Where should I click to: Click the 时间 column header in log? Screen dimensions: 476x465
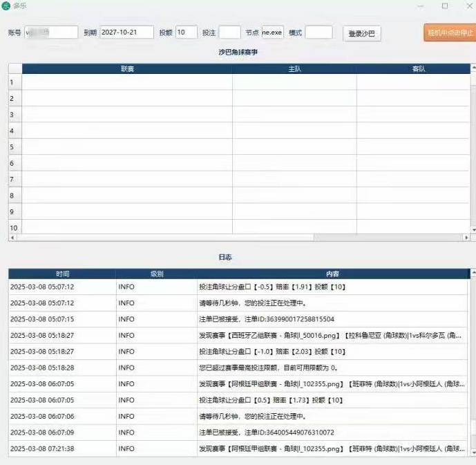62,274
